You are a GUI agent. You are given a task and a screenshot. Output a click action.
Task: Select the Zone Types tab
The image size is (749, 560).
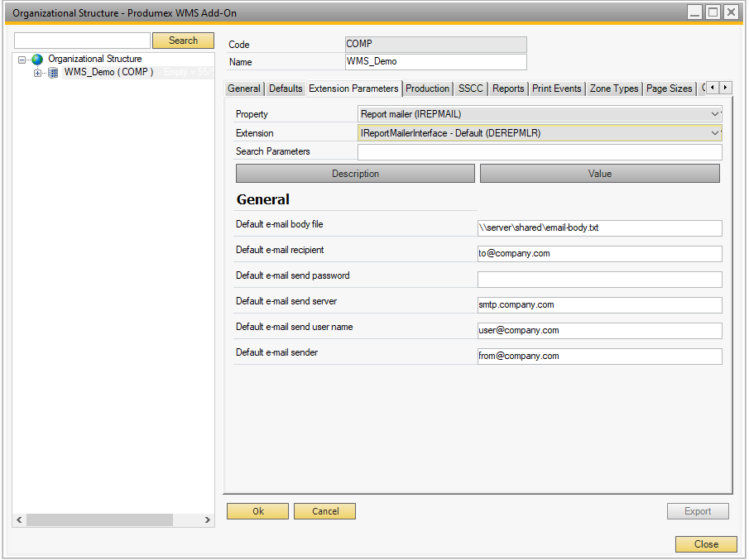pos(613,89)
